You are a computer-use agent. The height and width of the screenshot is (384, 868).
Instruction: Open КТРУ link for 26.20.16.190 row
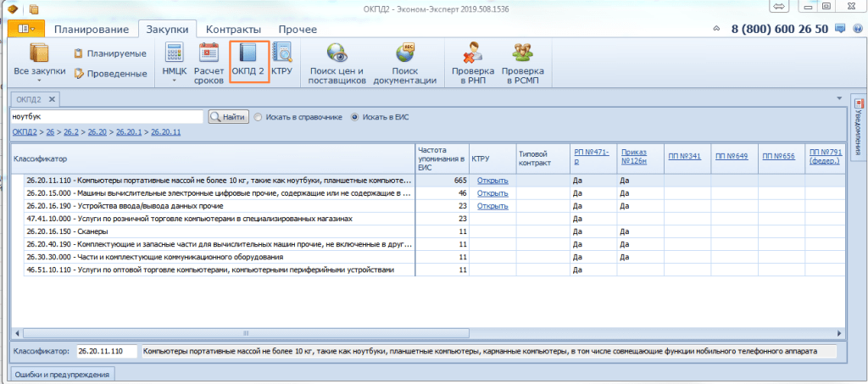click(492, 206)
